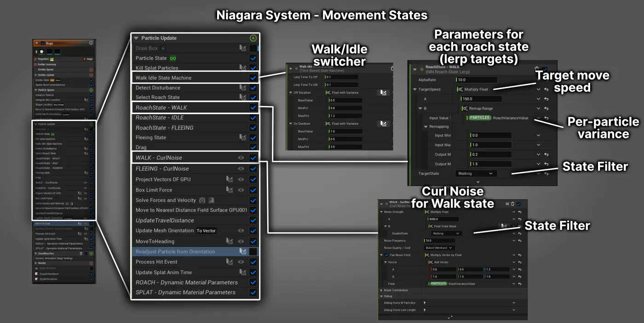Uncheck the Drag module checkbox
Image resolution: width=644 pixels, height=323 pixels.
(253, 147)
